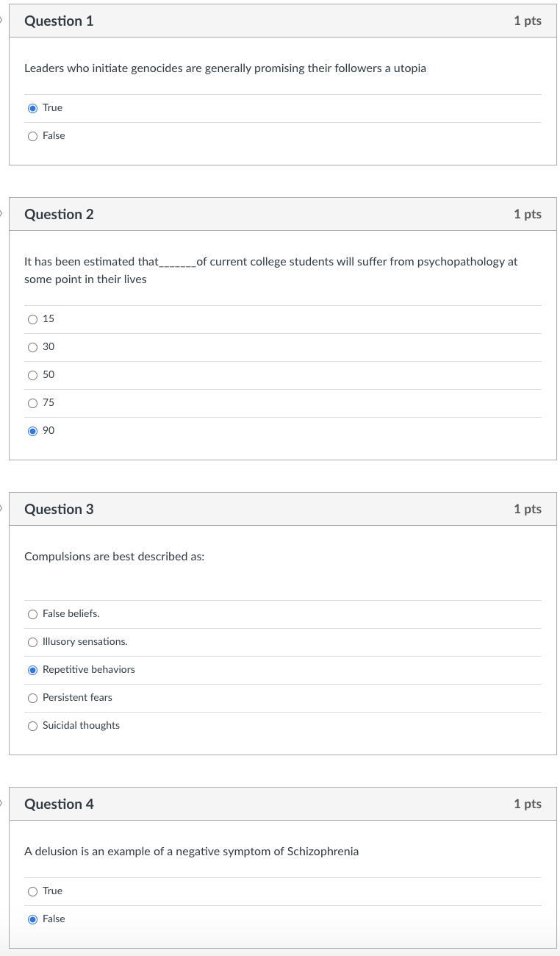This screenshot has width=560, height=956.
Task: Choose 'False beliefs.' answer
Action: click(x=32, y=614)
